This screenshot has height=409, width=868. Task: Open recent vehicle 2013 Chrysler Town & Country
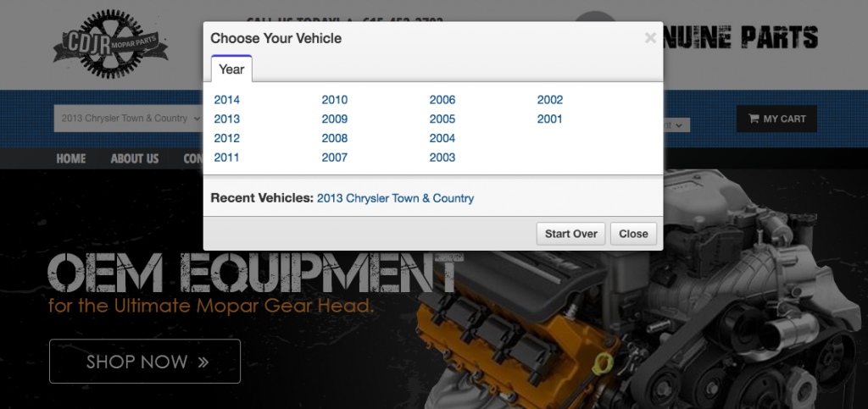tap(395, 198)
